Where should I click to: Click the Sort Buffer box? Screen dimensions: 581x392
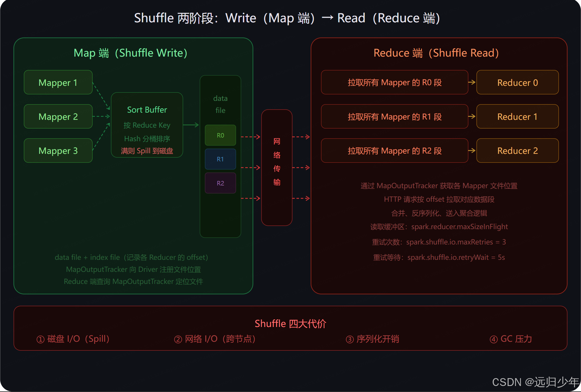click(147, 125)
